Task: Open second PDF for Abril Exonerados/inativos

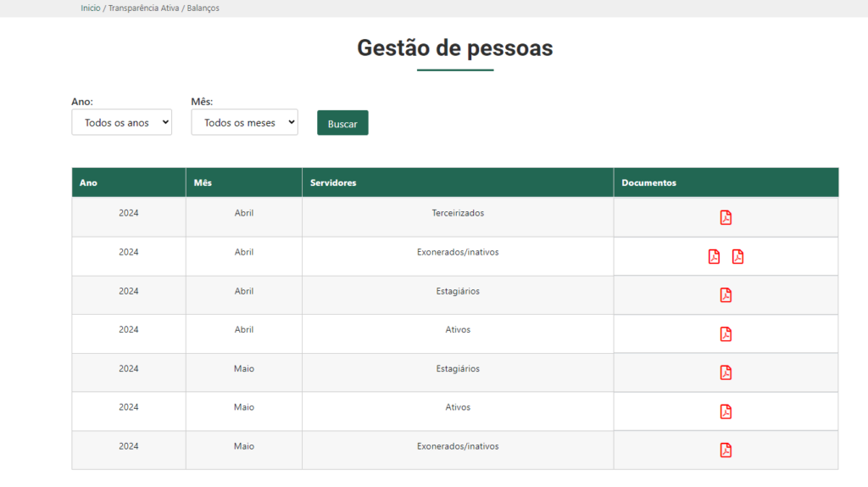Action: pos(738,256)
